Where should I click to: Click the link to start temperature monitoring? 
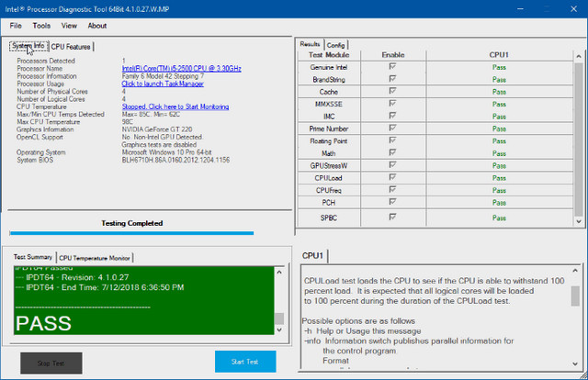(x=175, y=106)
